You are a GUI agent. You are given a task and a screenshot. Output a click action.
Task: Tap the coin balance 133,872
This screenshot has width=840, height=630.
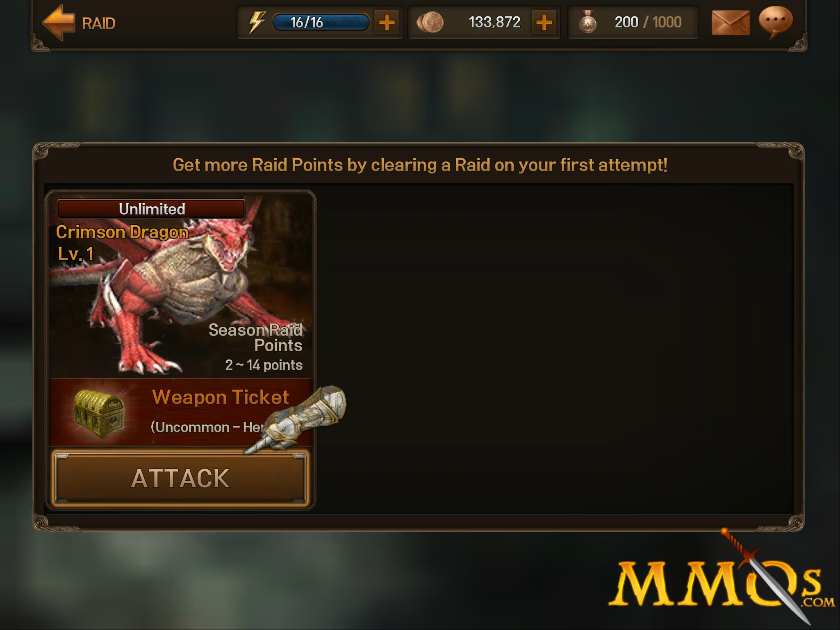pos(494,22)
